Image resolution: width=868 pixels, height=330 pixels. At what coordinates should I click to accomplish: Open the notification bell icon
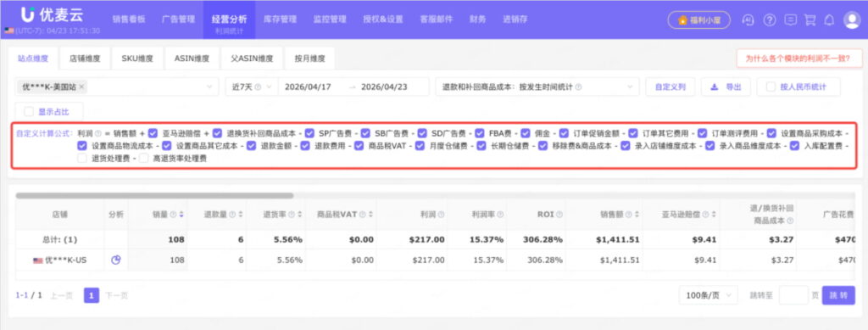pos(829,20)
